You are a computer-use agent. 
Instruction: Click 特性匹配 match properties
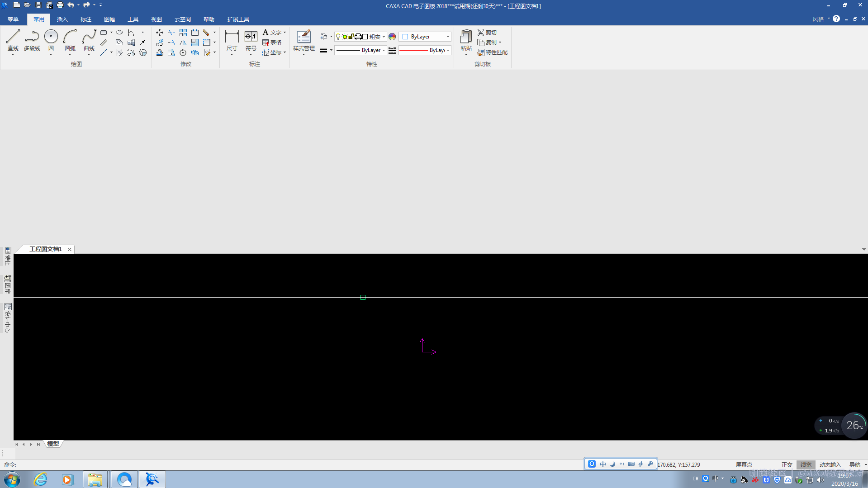tap(492, 52)
